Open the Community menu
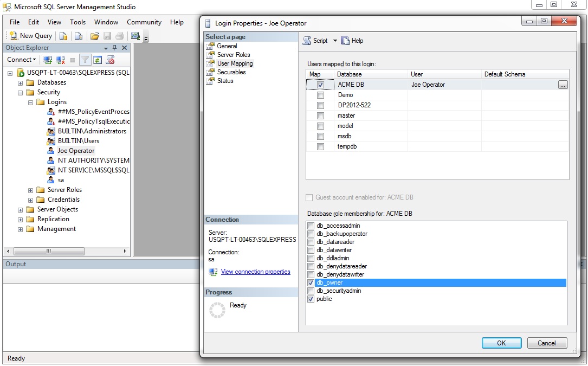588x366 pixels. coord(144,22)
